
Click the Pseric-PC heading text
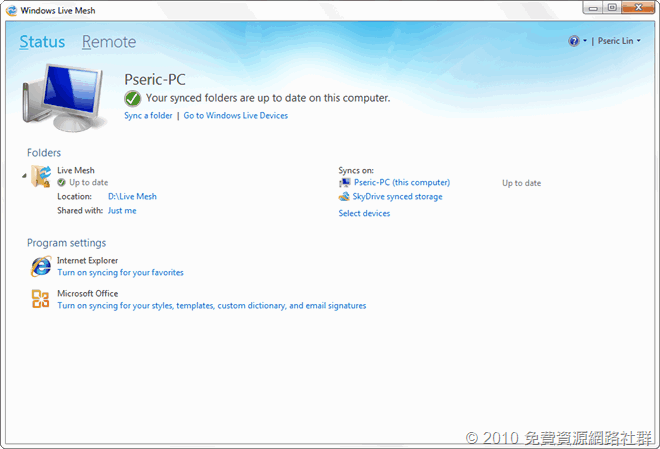[x=155, y=80]
